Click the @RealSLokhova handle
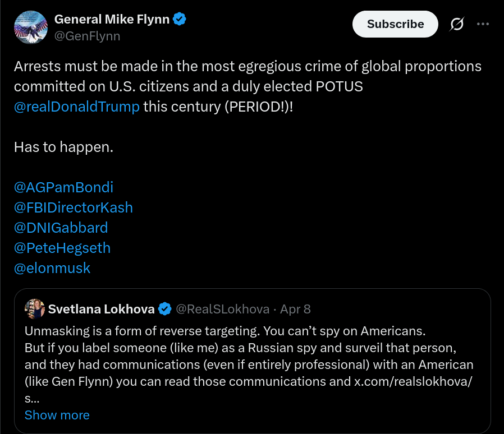The image size is (504, 434). [x=222, y=309]
